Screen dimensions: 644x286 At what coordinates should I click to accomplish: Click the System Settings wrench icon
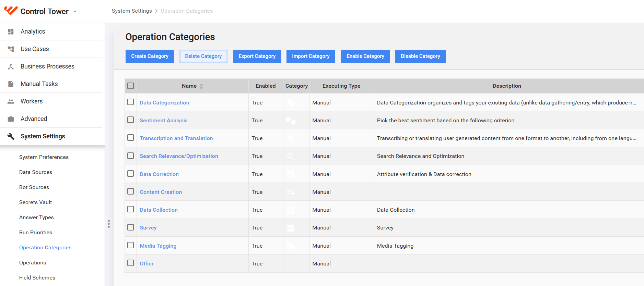pos(11,136)
